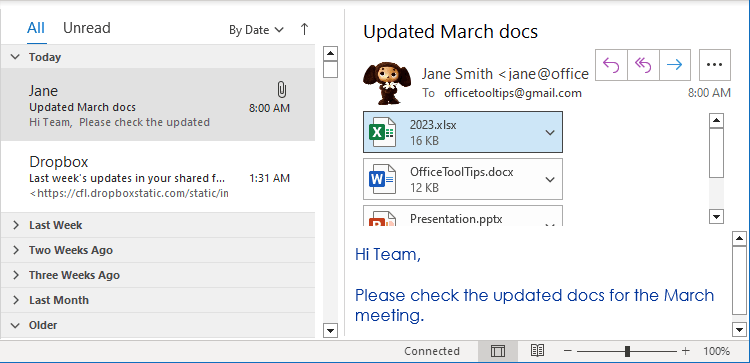This screenshot has height=363, width=750.
Task: Select the 2023.xlsx attachment
Action: point(463,132)
